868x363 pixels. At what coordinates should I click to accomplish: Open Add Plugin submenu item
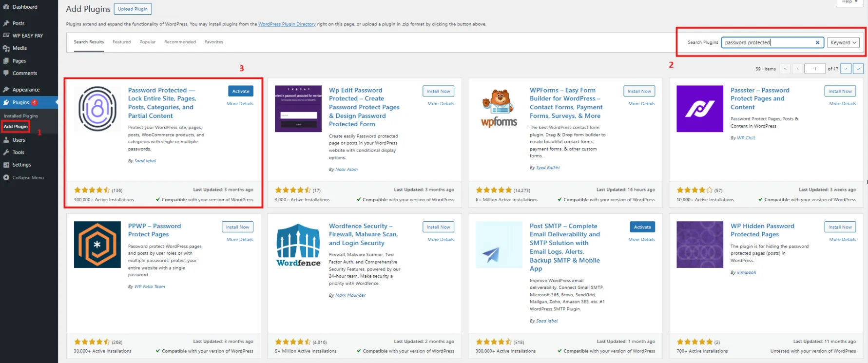tap(16, 126)
